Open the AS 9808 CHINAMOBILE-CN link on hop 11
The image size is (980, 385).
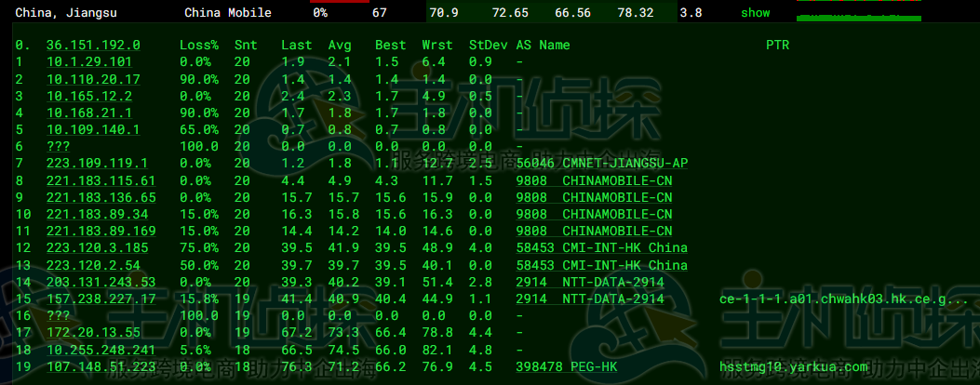(x=595, y=231)
